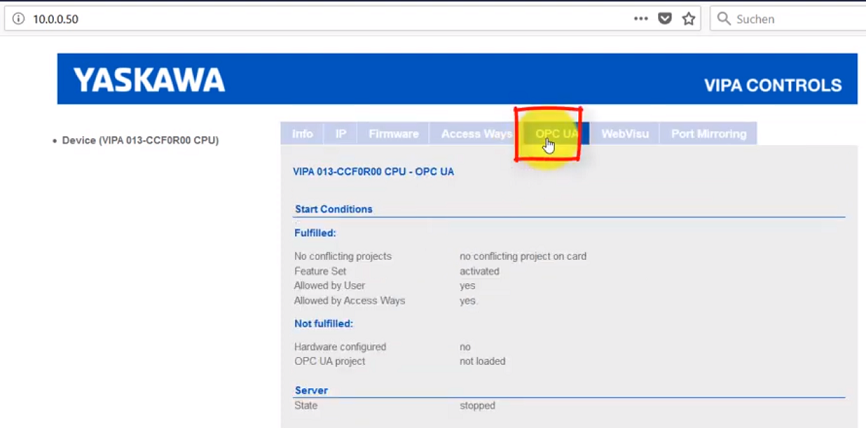Screen dimensions: 866x428
Task: Click the 'Allowed by User' label
Action: click(330, 286)
